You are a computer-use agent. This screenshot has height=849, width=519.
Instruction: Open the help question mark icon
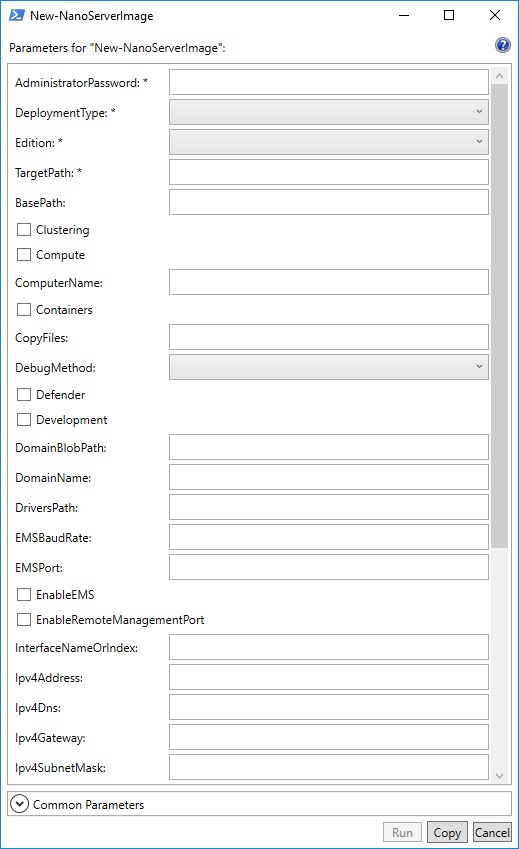(503, 45)
